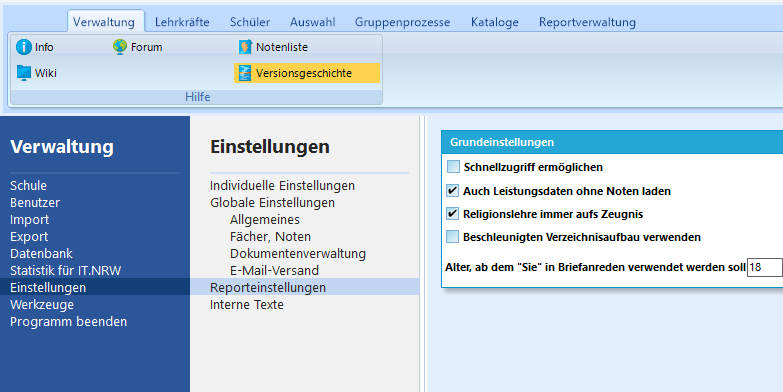
Task: Open Dokumentenverwaltung settings
Action: (298, 253)
